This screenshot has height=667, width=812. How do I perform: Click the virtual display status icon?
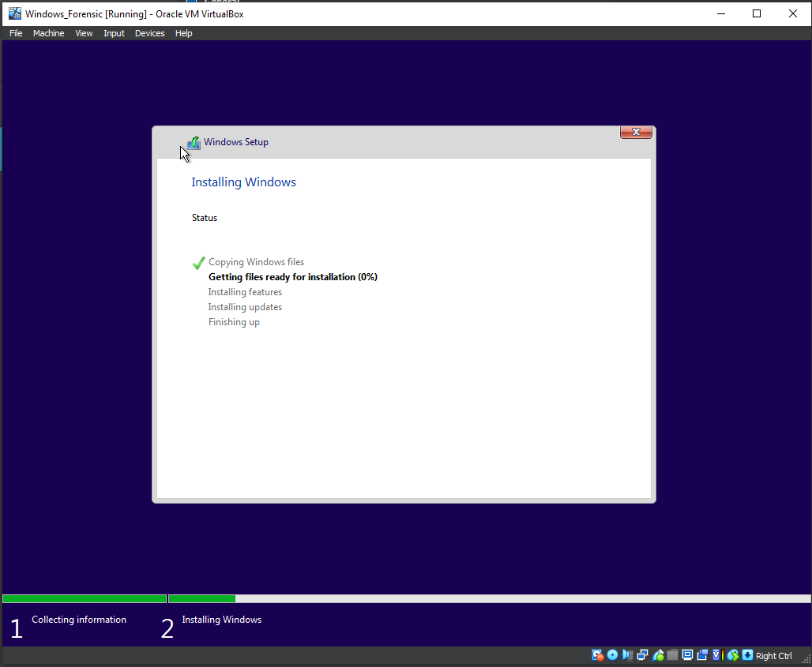(687, 655)
